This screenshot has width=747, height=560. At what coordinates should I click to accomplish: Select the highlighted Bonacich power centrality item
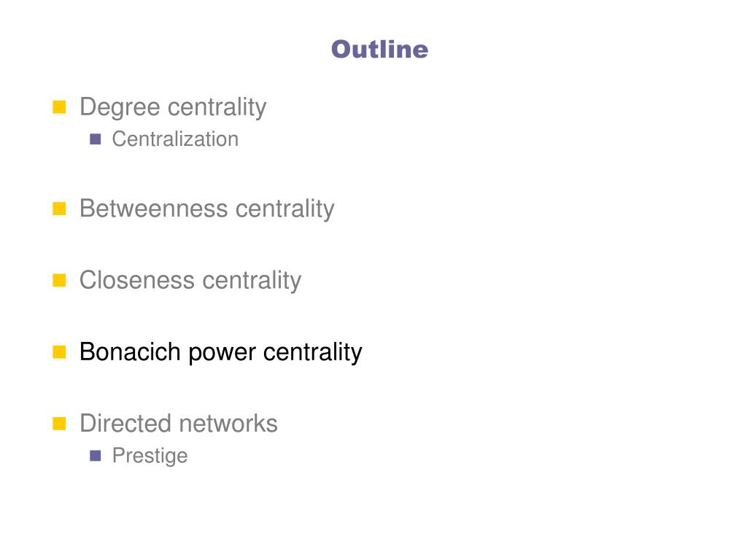pos(221,352)
